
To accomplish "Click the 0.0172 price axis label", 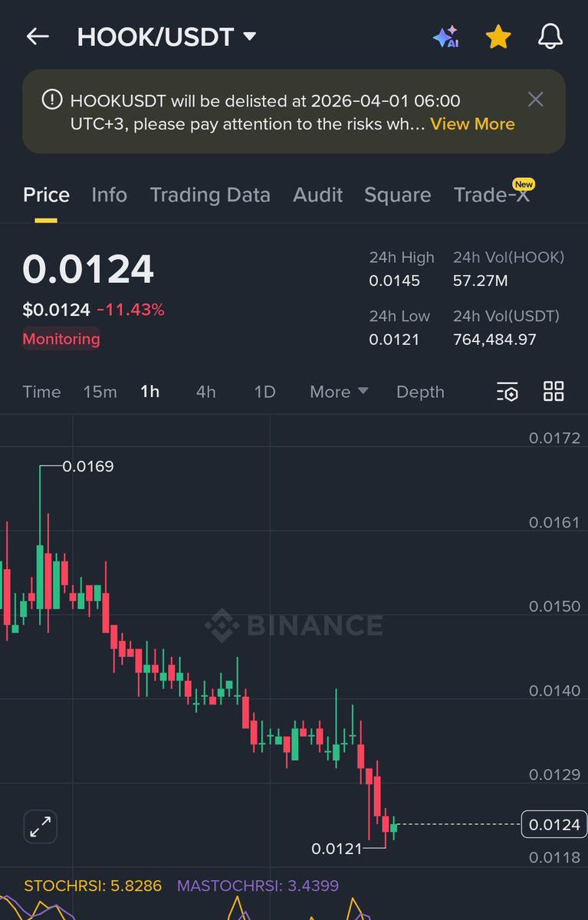I will pyautogui.click(x=554, y=439).
